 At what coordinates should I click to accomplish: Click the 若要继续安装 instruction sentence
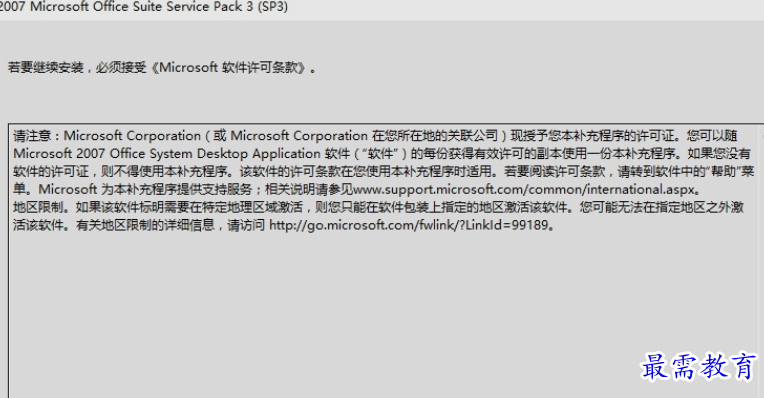(x=162, y=68)
